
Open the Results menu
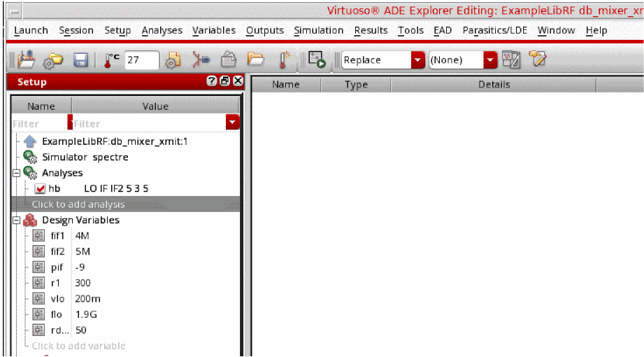coord(371,30)
